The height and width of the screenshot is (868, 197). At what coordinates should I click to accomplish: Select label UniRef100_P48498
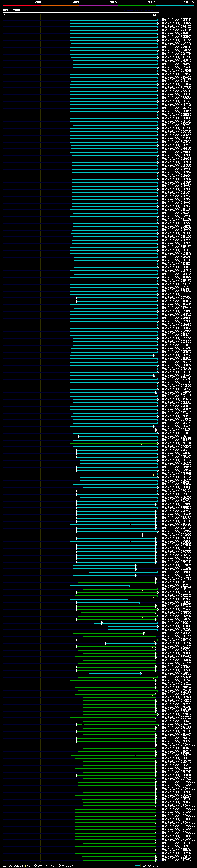tap(176, 524)
